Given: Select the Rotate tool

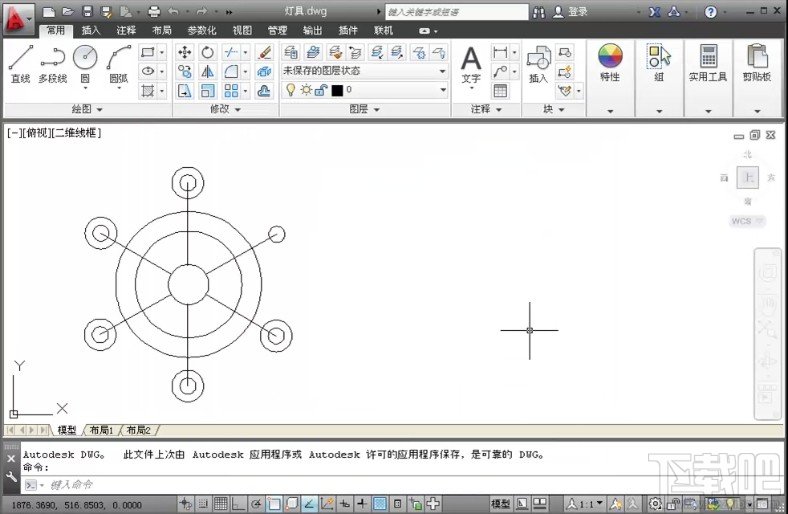Looking at the screenshot, I should coord(208,52).
